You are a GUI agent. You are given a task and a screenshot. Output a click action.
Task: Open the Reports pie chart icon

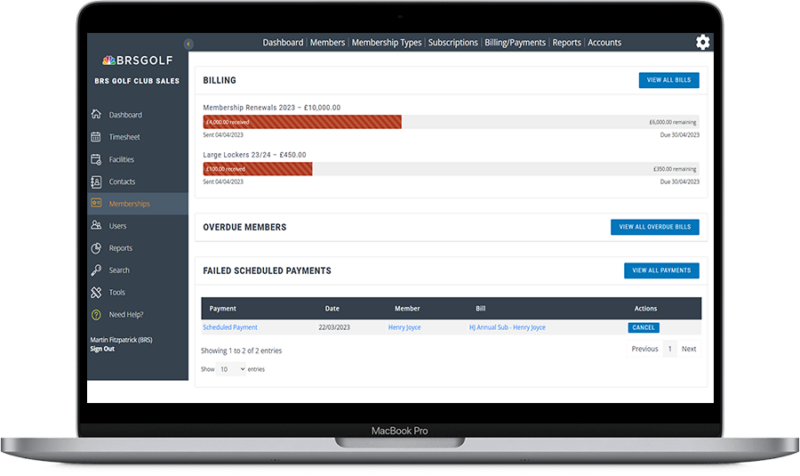[x=96, y=248]
